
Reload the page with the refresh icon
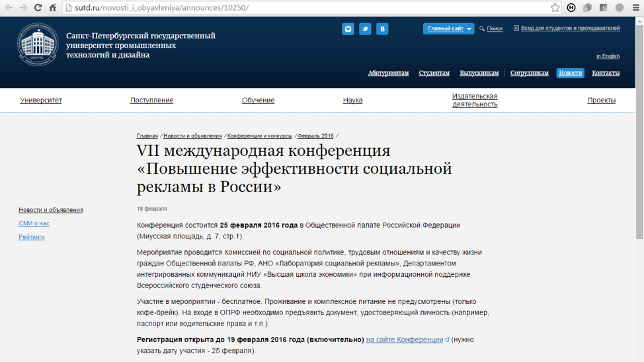[x=38, y=7]
